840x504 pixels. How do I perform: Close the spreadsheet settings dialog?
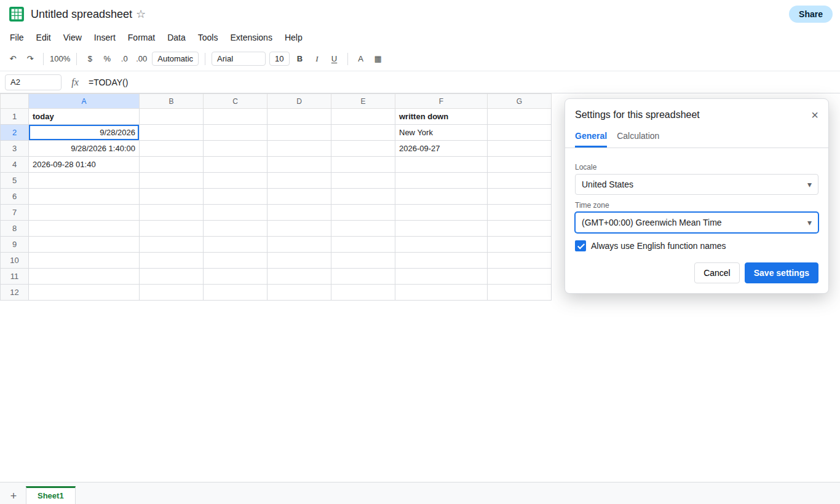(815, 115)
